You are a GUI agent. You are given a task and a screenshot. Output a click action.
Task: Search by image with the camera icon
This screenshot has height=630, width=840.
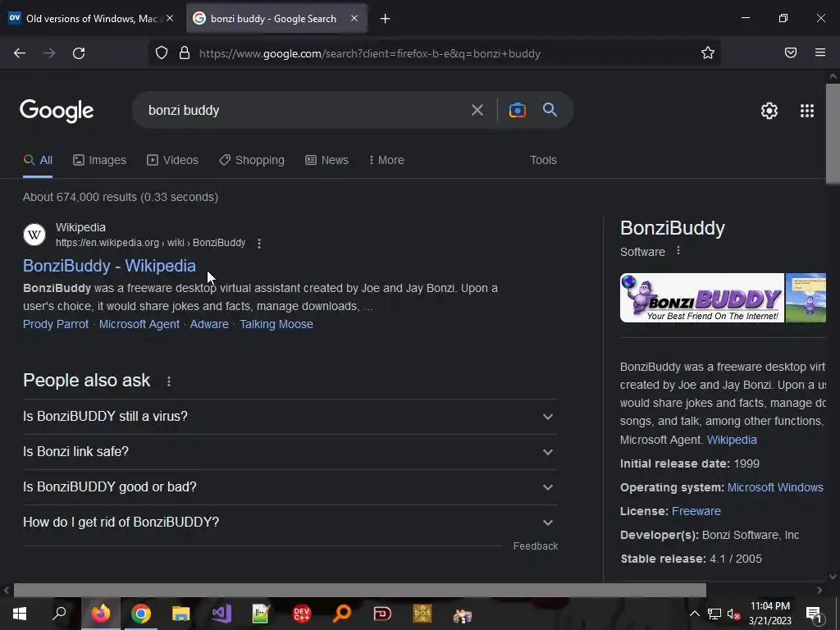(x=517, y=111)
